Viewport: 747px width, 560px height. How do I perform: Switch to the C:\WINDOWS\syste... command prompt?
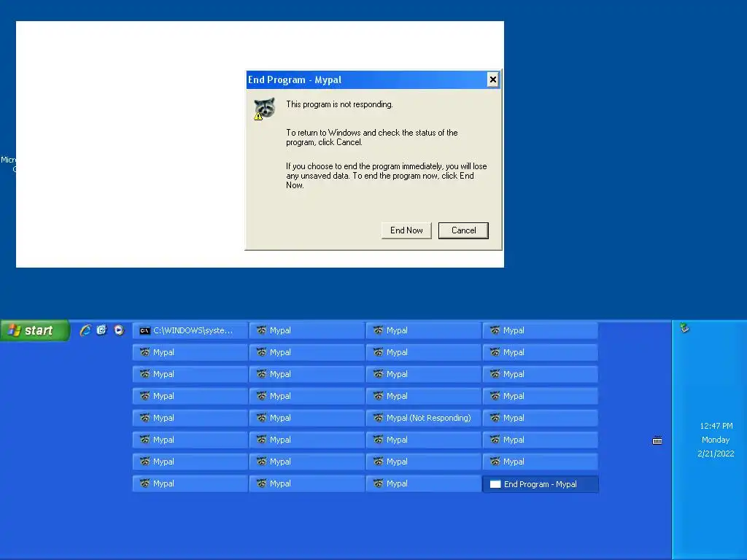(190, 330)
